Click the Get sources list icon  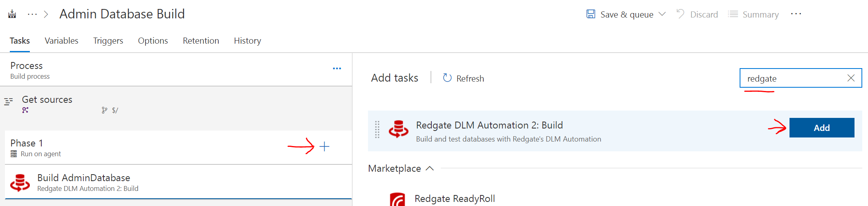(9, 101)
